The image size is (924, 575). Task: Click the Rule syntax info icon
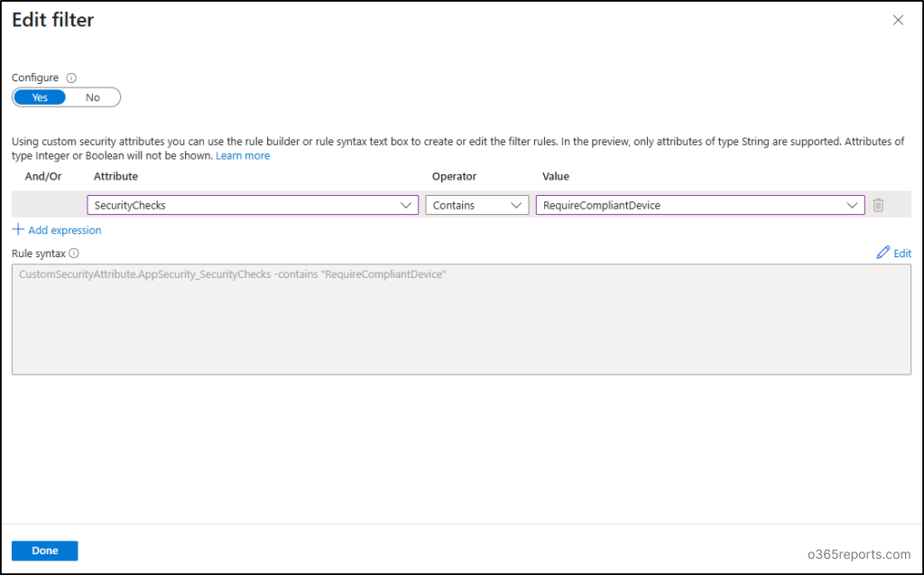(74, 253)
